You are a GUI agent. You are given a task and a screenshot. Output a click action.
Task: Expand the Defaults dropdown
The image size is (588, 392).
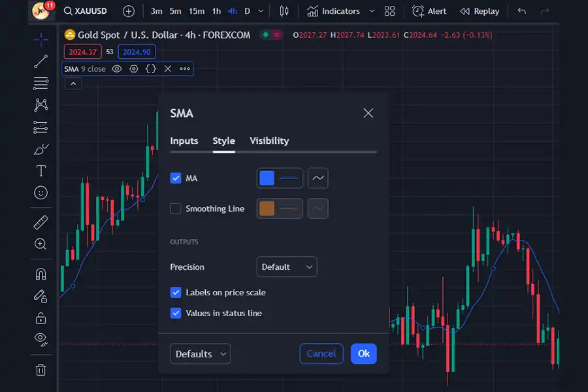(x=201, y=353)
